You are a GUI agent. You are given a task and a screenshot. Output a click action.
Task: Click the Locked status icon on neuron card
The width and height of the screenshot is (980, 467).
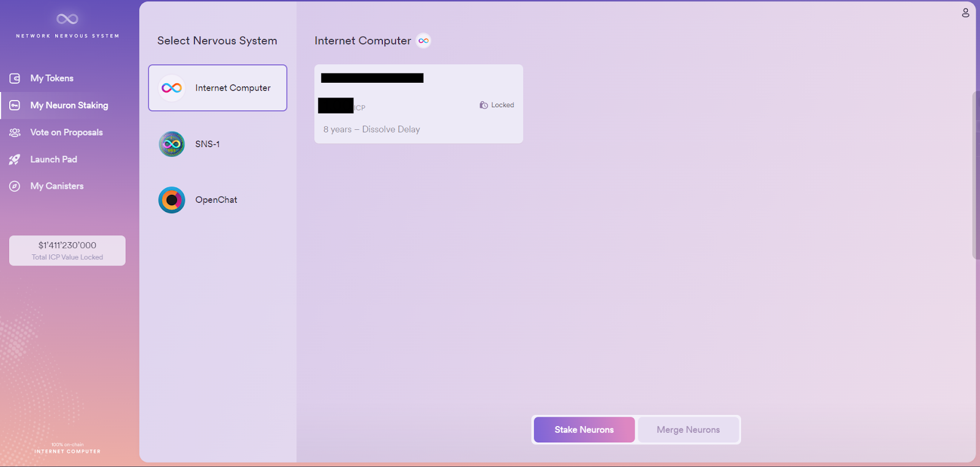click(484, 105)
